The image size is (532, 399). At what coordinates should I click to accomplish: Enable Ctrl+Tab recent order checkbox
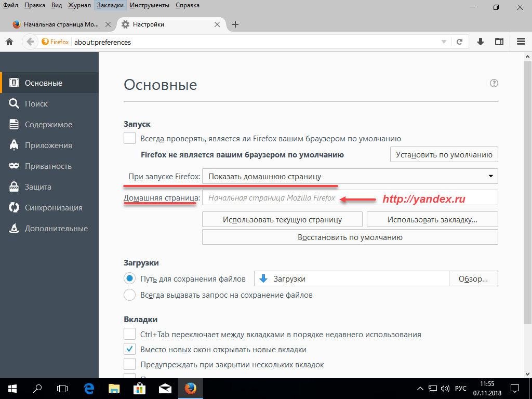coord(129,335)
